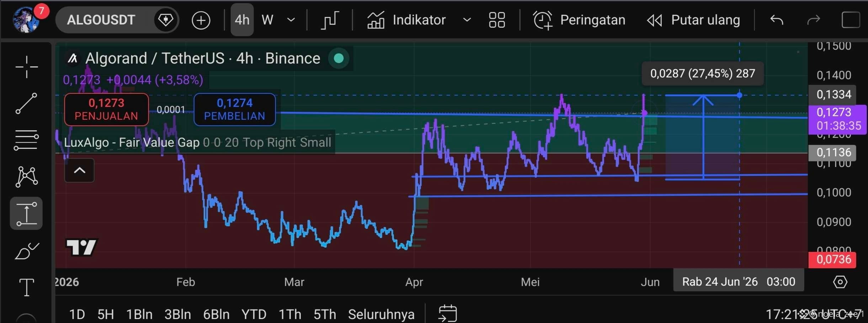Open the layout square icon

(851, 20)
